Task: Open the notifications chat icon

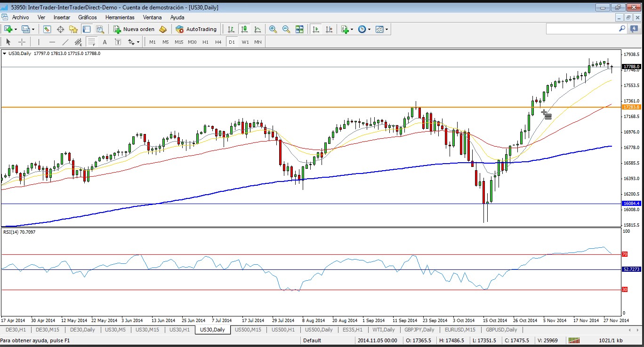Action: point(634,29)
